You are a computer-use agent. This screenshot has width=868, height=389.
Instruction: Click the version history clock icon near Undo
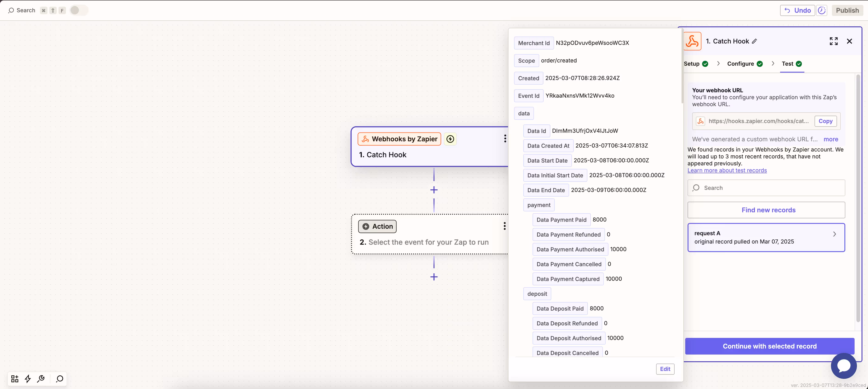(x=821, y=10)
